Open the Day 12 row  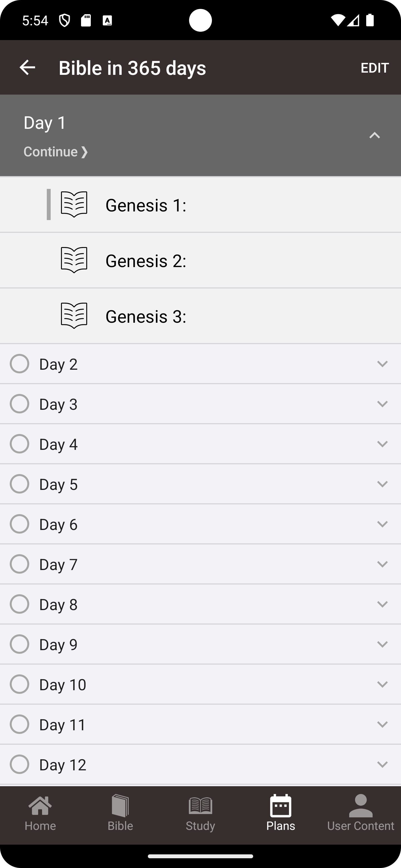pyautogui.click(x=200, y=764)
